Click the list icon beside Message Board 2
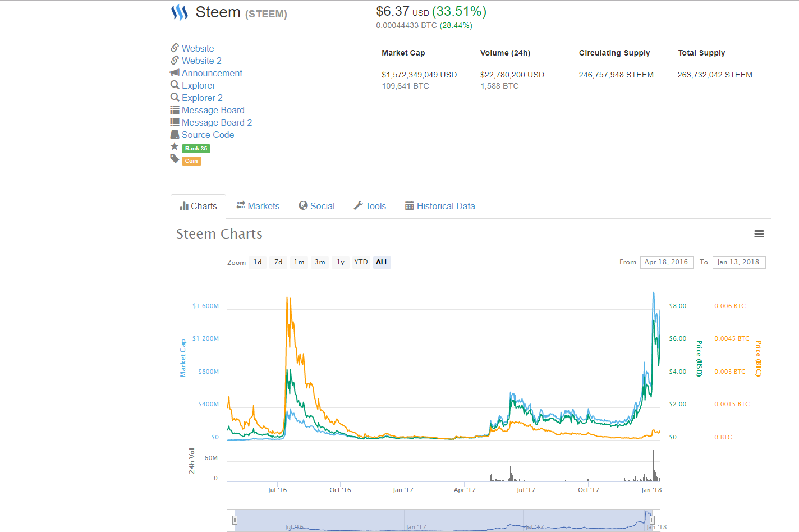Viewport: 799px width, 532px height. 175,122
